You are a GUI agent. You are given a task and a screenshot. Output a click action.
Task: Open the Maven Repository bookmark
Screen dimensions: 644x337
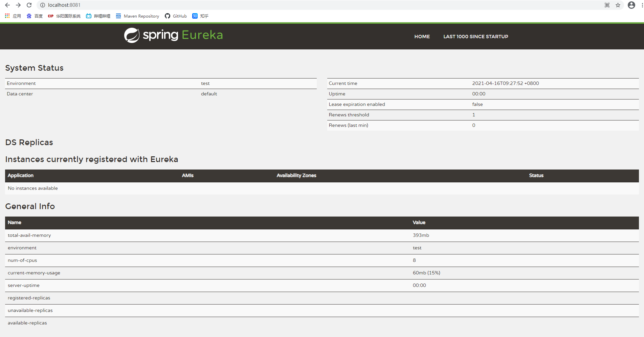137,16
